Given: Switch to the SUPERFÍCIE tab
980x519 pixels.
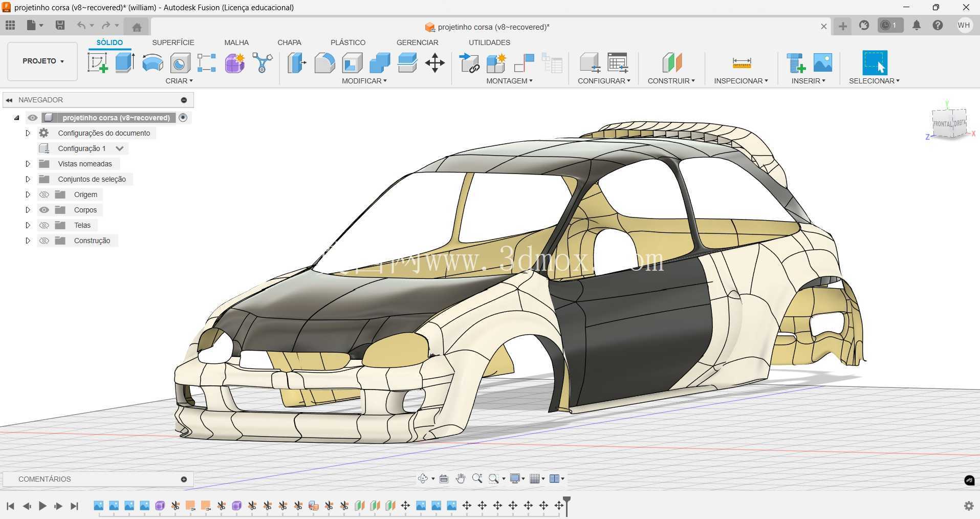Looking at the screenshot, I should tap(173, 42).
